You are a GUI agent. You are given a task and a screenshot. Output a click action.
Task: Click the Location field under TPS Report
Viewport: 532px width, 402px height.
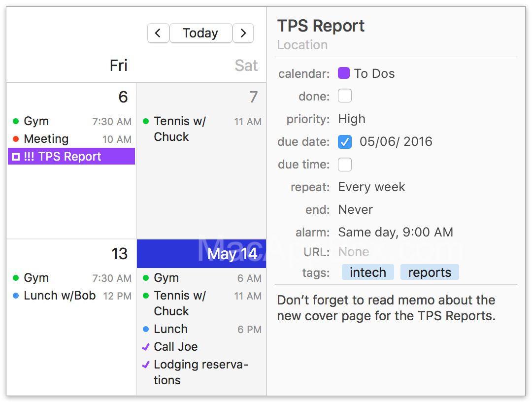(x=302, y=45)
